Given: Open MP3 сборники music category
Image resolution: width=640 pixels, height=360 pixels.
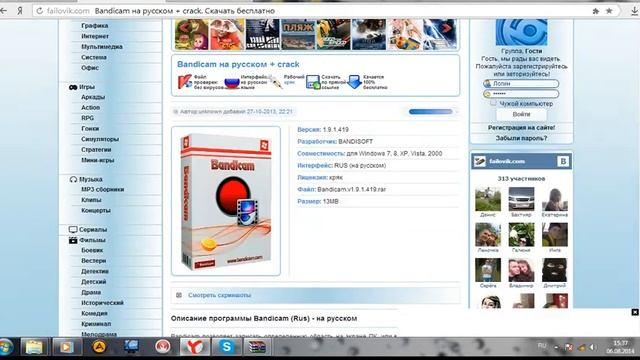Looking at the screenshot, I should coord(102,189).
